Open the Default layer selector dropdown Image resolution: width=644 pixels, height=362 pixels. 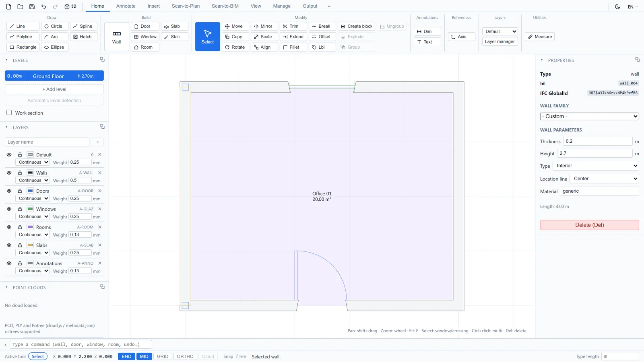500,31
